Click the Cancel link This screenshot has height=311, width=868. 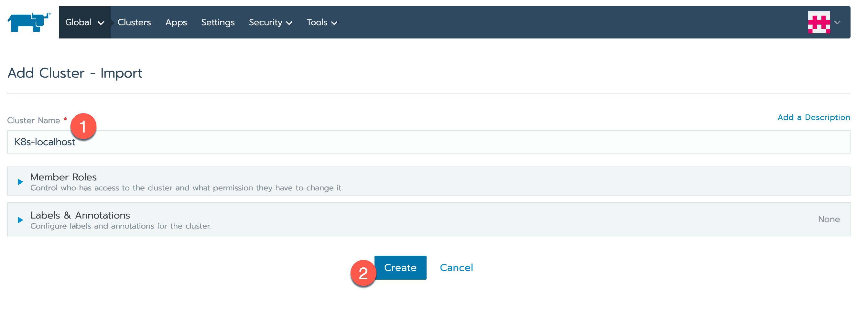pyautogui.click(x=456, y=268)
